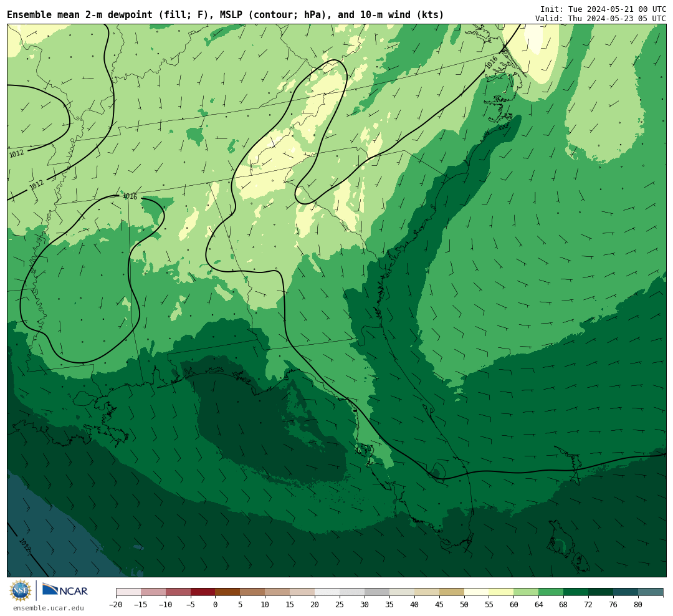Pick the 10 to 15 tan swatch
This screenshot has width=673, height=616.
pyautogui.click(x=278, y=592)
